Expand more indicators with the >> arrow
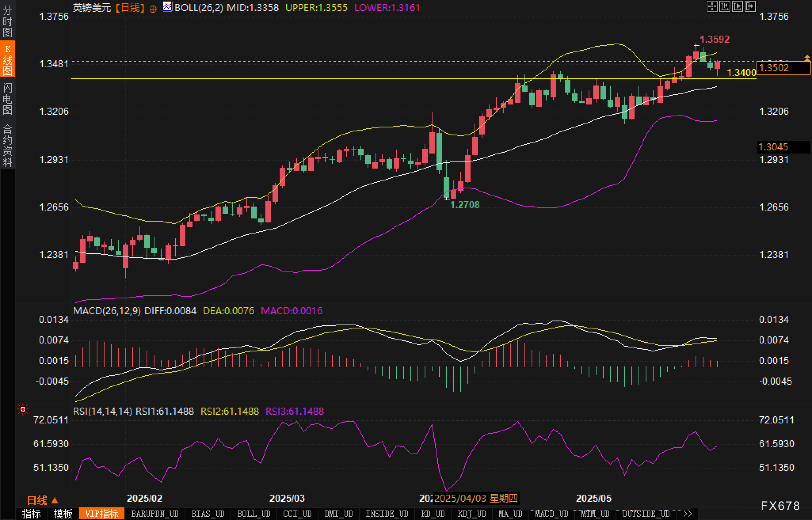Image resolution: width=812 pixels, height=520 pixels. pos(687,514)
